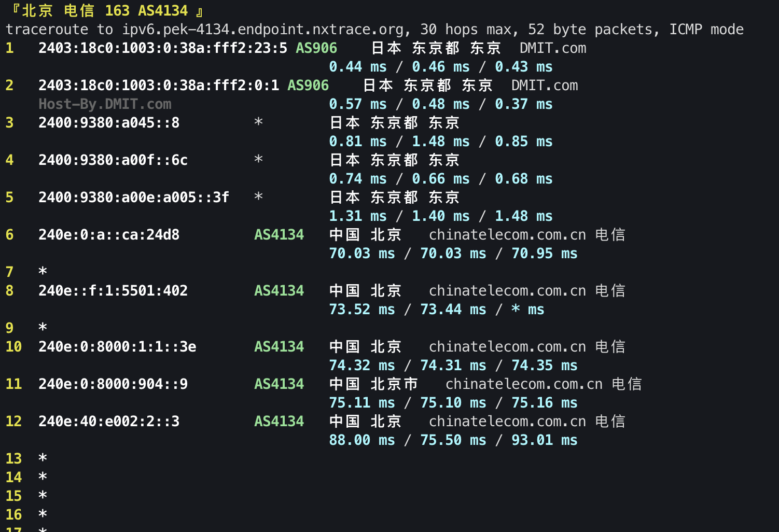Image resolution: width=779 pixels, height=532 pixels.
Task: Select the 日本 东京都 东京 text on hop 3
Action: point(394,122)
